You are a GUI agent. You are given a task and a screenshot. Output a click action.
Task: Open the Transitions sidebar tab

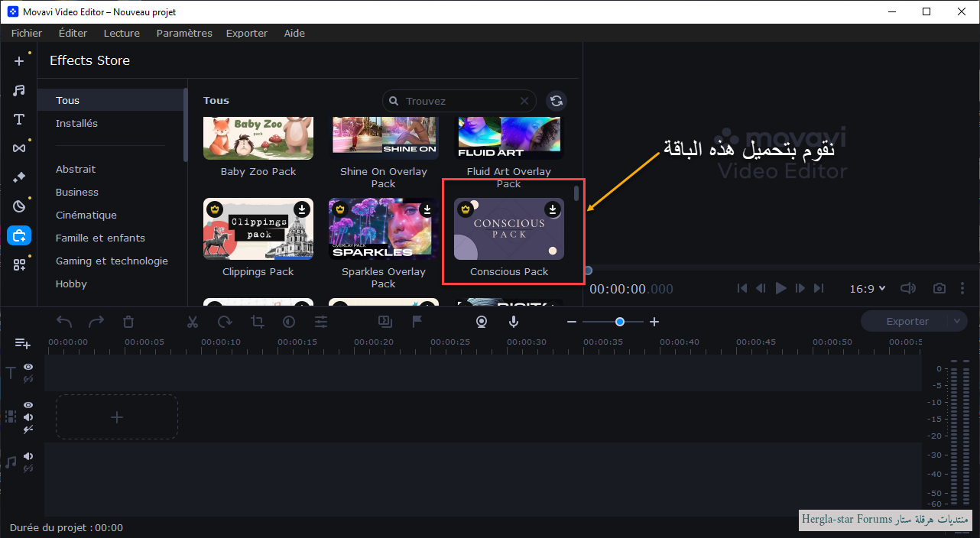[x=19, y=148]
